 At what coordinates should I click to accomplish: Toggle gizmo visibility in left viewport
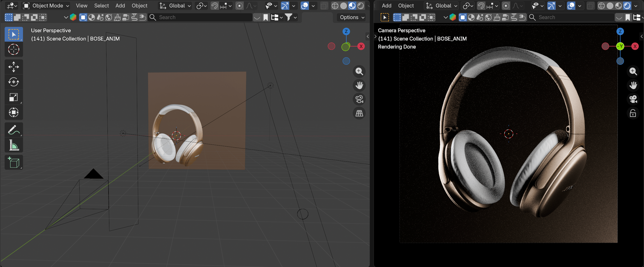[x=285, y=6]
